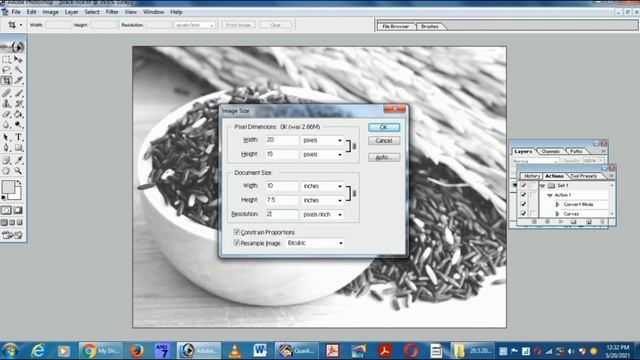Screen dimensions: 640x360
Task: Click Cancel in Image Size dialog
Action: (384, 140)
